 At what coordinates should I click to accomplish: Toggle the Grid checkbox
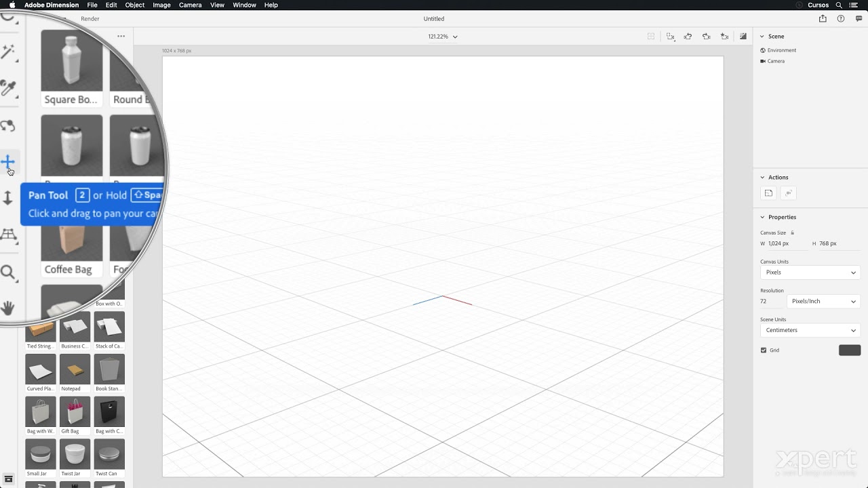pos(764,350)
